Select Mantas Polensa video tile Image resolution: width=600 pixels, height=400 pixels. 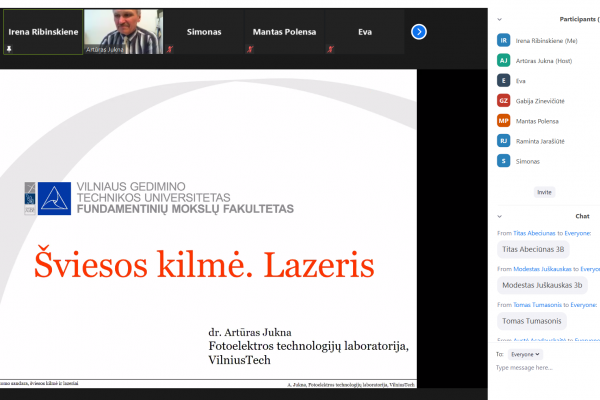click(284, 32)
